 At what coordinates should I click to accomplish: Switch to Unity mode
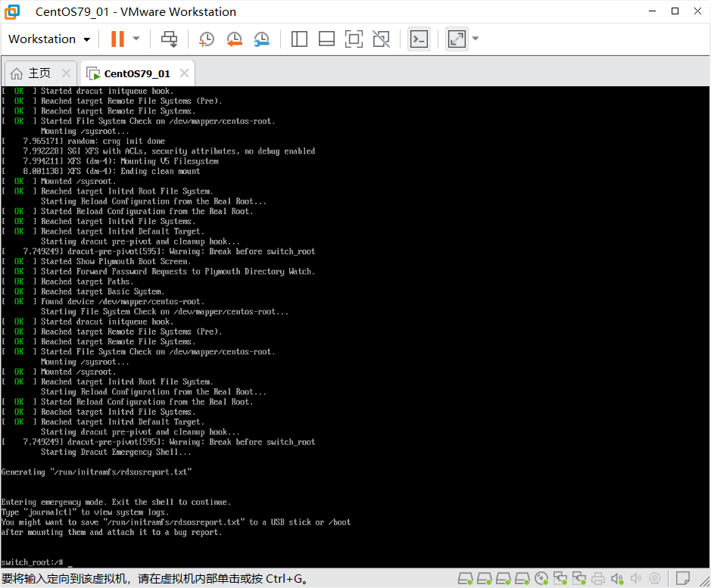click(382, 39)
